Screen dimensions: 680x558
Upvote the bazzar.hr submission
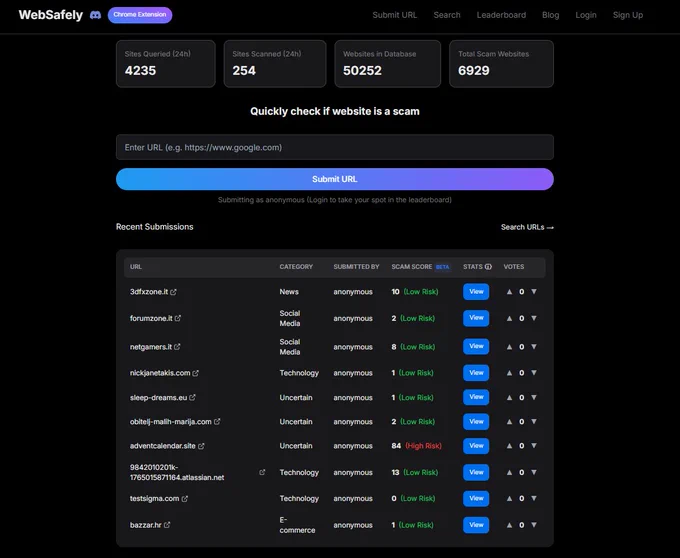click(x=510, y=525)
